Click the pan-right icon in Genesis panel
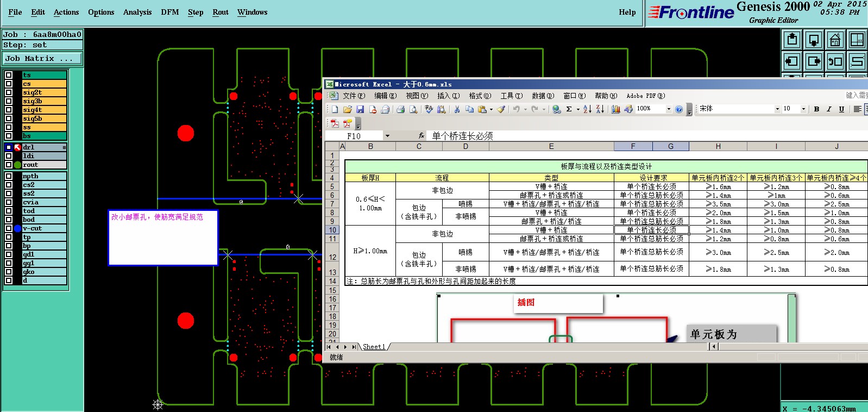This screenshot has width=868, height=412. (x=814, y=61)
